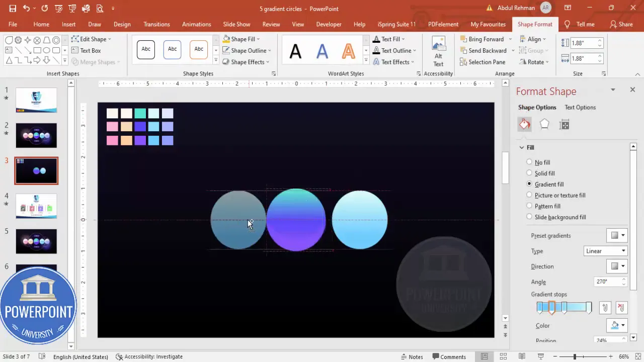Select slide 4 thumbnail
The height and width of the screenshot is (362, 644).
coord(36,206)
